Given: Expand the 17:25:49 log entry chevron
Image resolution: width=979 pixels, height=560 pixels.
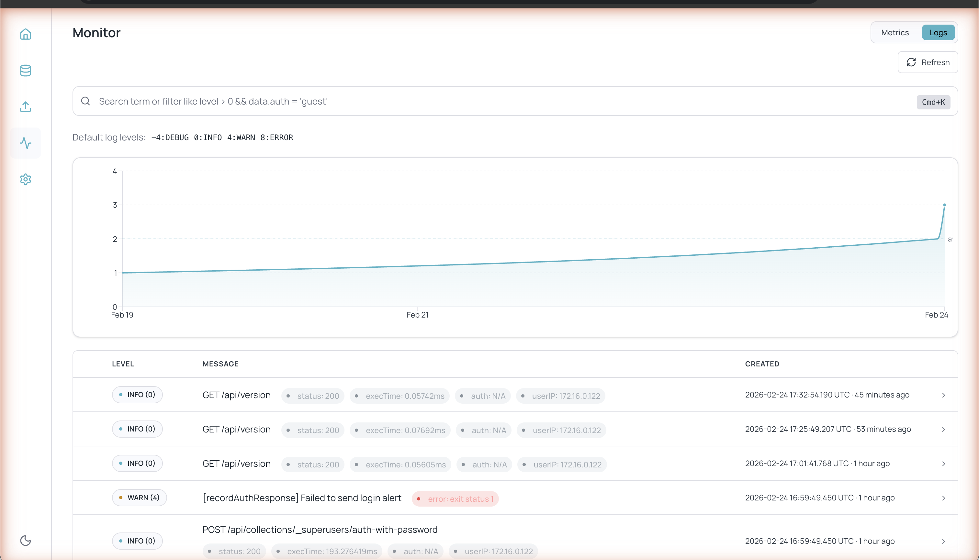Looking at the screenshot, I should click(x=943, y=430).
